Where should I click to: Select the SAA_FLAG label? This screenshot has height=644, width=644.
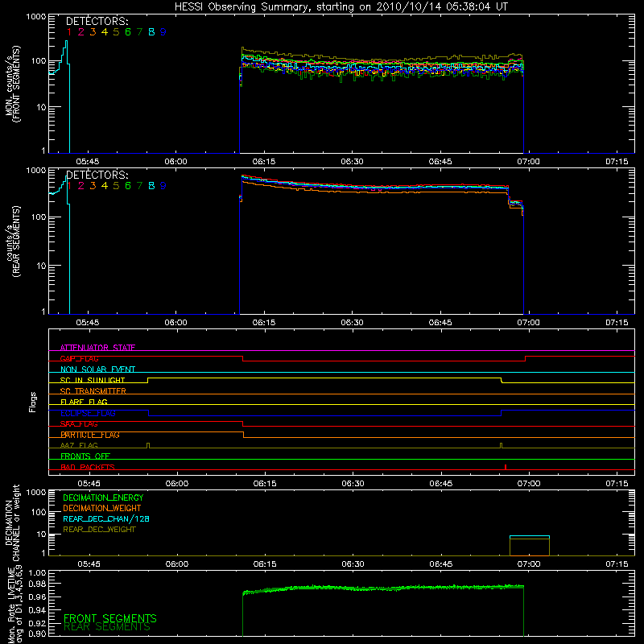(79, 424)
